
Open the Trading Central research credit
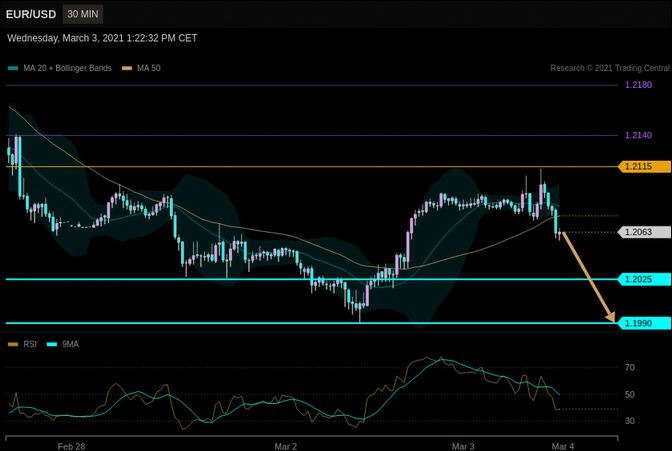tap(609, 68)
